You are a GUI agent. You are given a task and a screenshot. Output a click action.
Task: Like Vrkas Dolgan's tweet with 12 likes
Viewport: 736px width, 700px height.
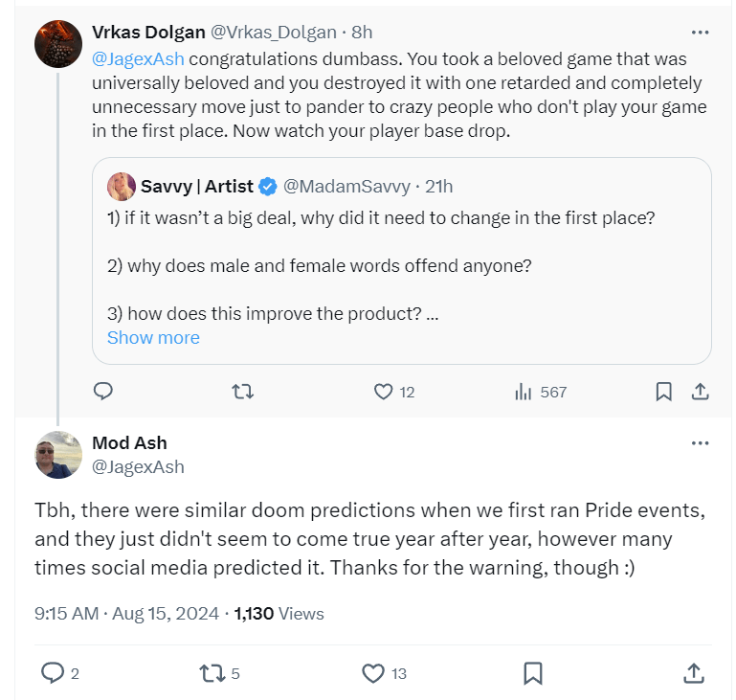click(383, 391)
